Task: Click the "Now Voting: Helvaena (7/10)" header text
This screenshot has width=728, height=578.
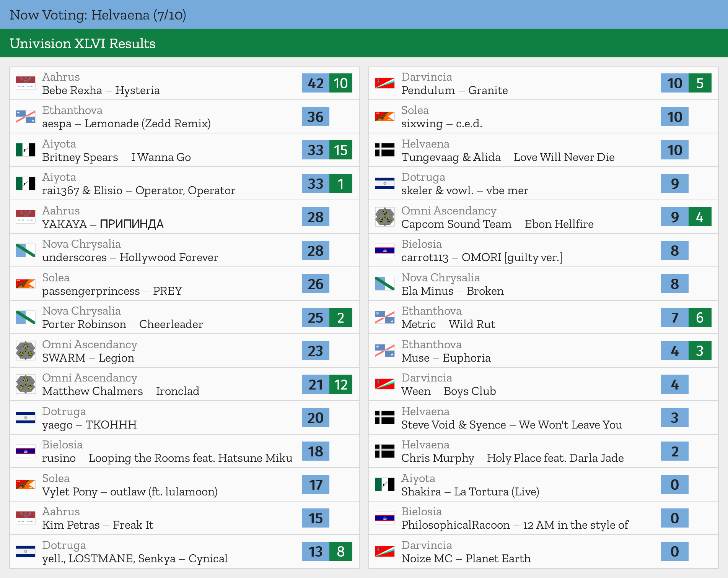Action: pos(98,15)
